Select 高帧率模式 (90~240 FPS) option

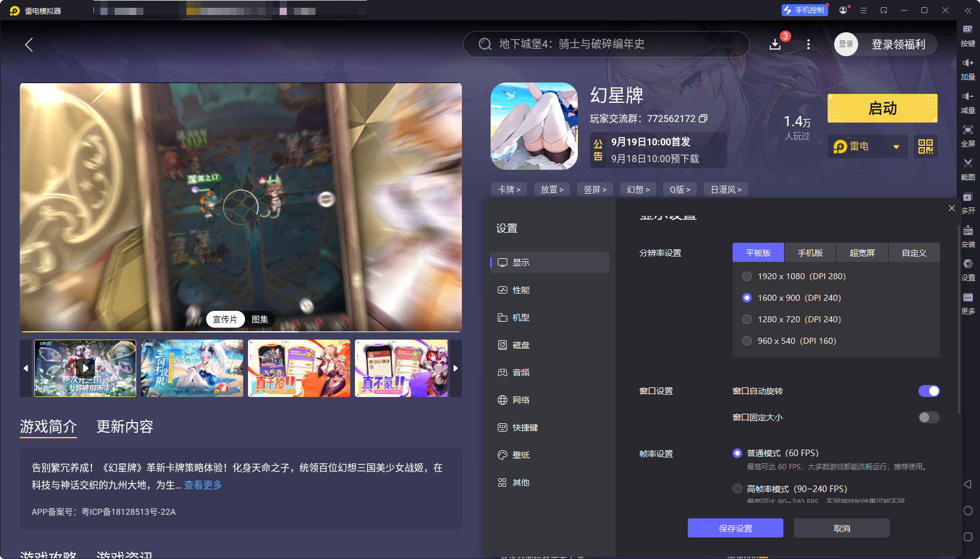[x=737, y=488]
